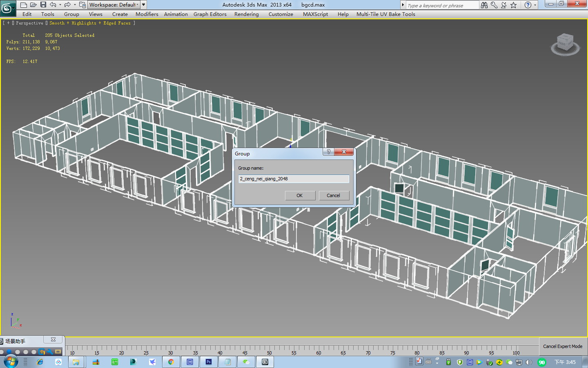
Task: Click the blue wrench icon in 场景助手
Action: click(x=50, y=352)
